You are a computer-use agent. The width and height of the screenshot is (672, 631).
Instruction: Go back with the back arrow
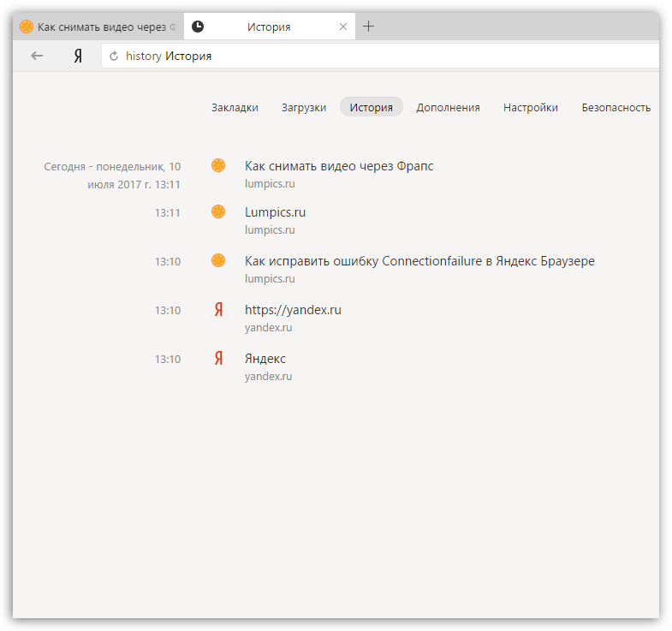click(38, 56)
